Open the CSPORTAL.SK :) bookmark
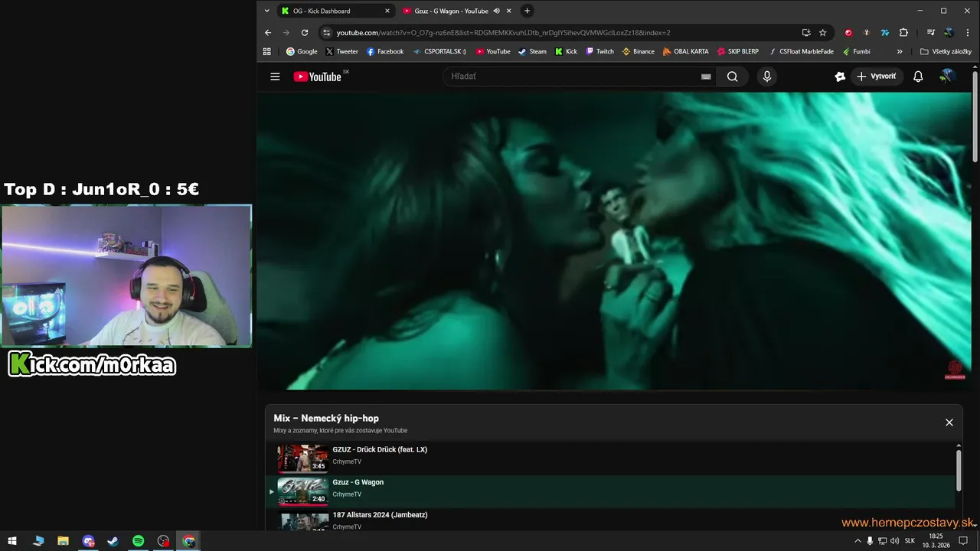Viewport: 980px width, 551px height. point(439,51)
